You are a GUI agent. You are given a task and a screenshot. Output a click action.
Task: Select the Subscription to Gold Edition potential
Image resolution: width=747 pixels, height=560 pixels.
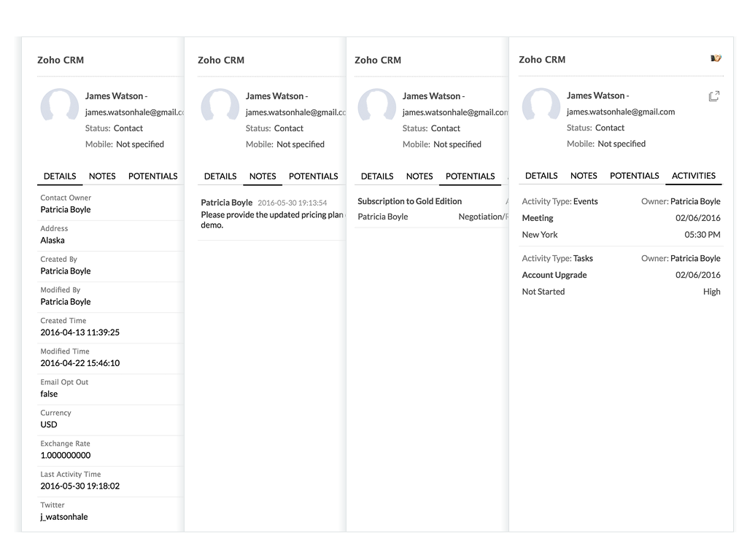pos(409,201)
